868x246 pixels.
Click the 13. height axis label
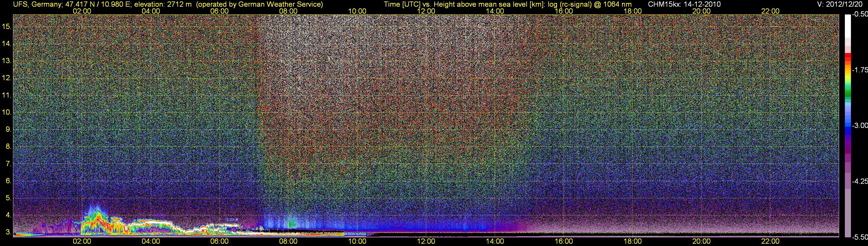click(x=7, y=61)
